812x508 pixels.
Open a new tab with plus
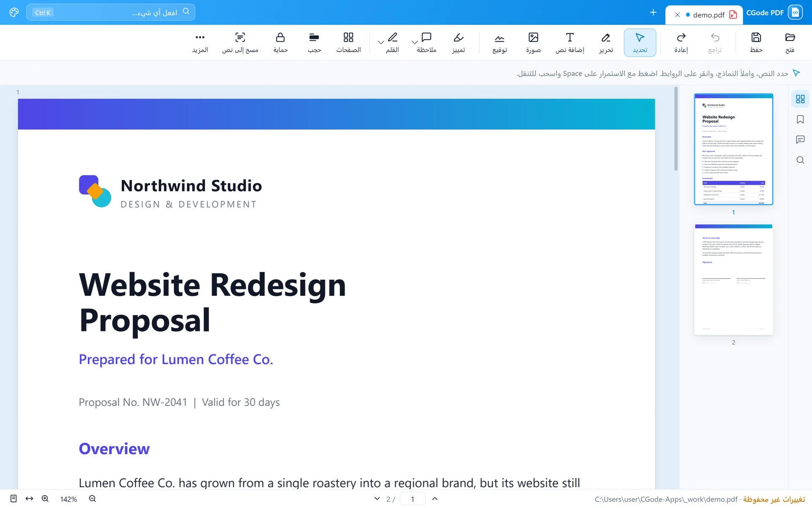pos(653,12)
